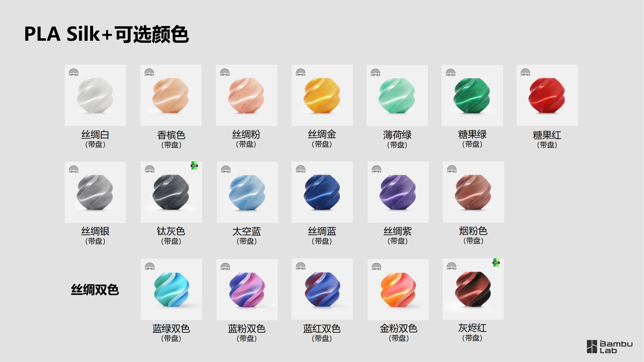Select the 丝绸金 yellow color swatch
644x362 pixels.
point(322,95)
